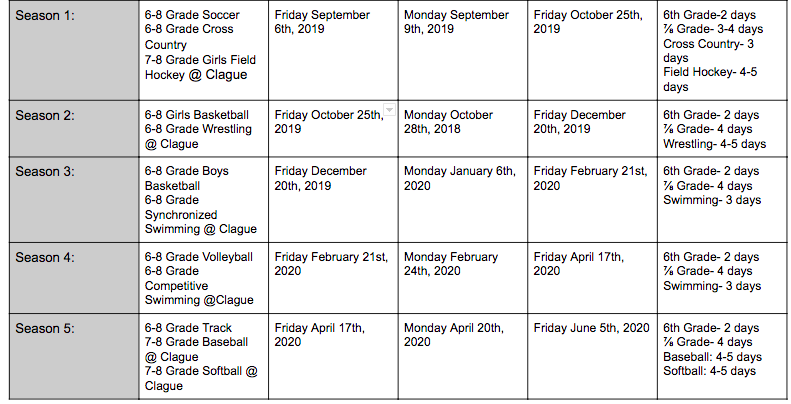Select the Season 2 header cell
The width and height of the screenshot is (791, 404).
point(74,129)
